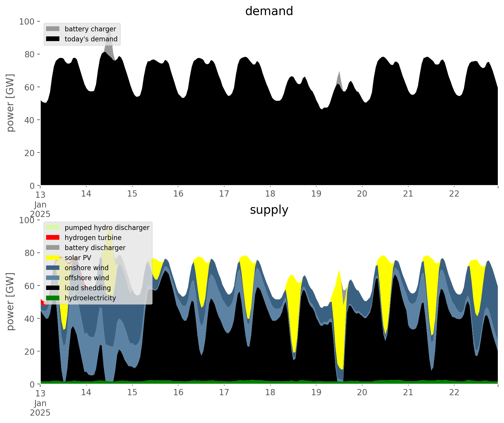Click the hydroelectricity green legend swatch

point(53,298)
